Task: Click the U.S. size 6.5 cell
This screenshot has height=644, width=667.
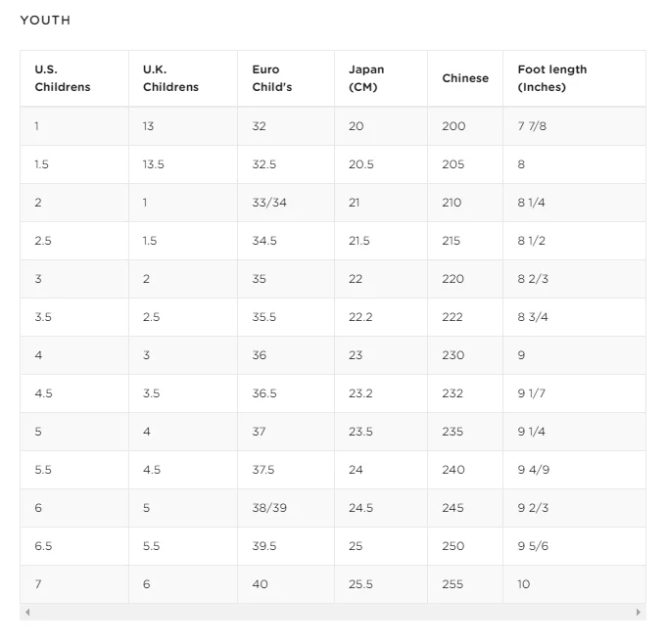Action: tap(43, 546)
